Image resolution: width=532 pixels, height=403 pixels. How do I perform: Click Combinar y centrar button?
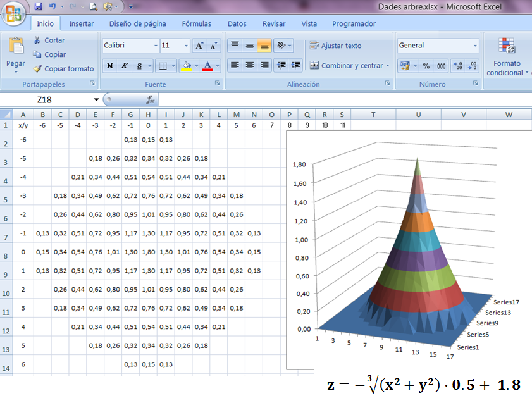[349, 65]
